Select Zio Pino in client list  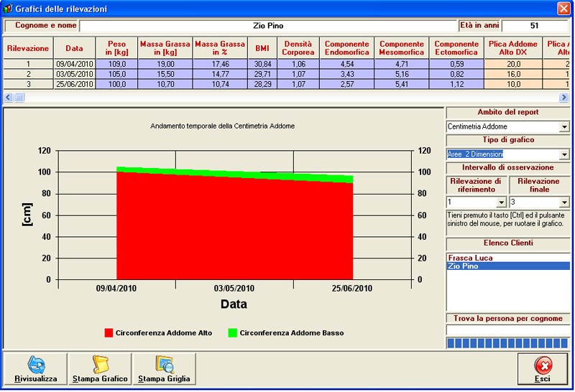point(508,266)
